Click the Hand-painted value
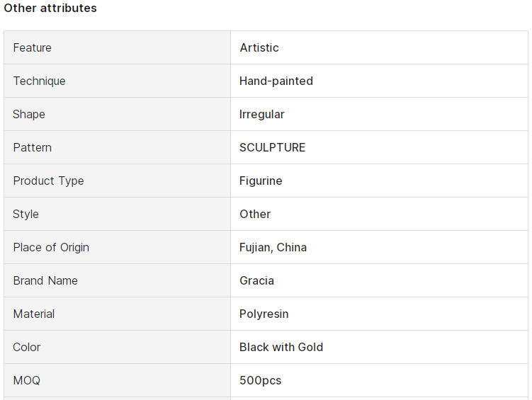532x400 pixels. click(276, 81)
